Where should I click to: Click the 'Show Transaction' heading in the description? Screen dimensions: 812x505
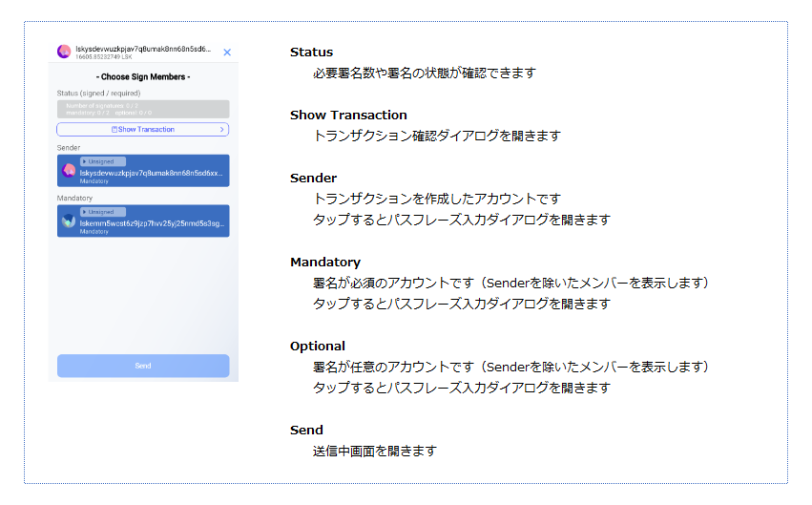(348, 115)
